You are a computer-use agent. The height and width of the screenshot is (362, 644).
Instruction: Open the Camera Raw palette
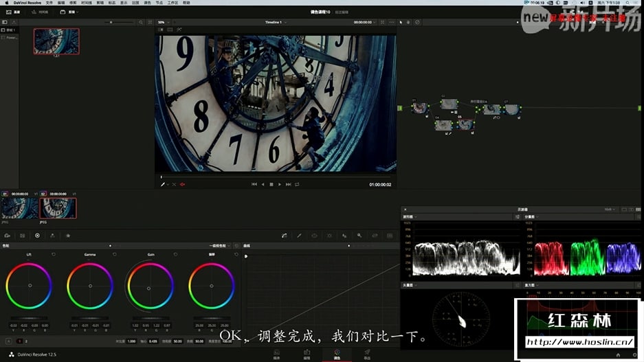(8, 236)
